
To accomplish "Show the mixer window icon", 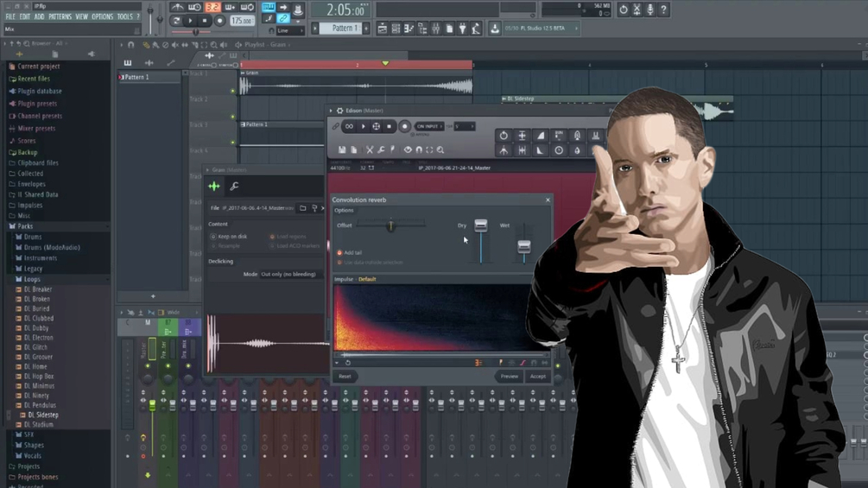I will pos(435,29).
